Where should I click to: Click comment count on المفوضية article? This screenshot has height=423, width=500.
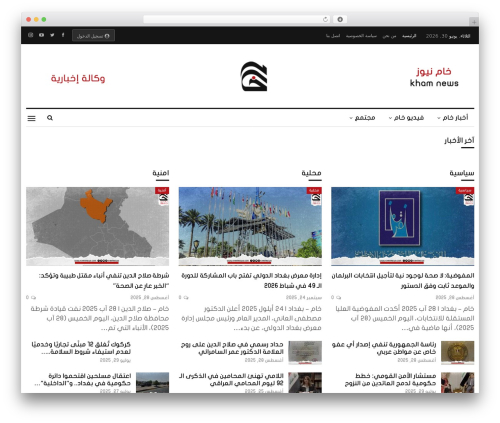pos(336,297)
